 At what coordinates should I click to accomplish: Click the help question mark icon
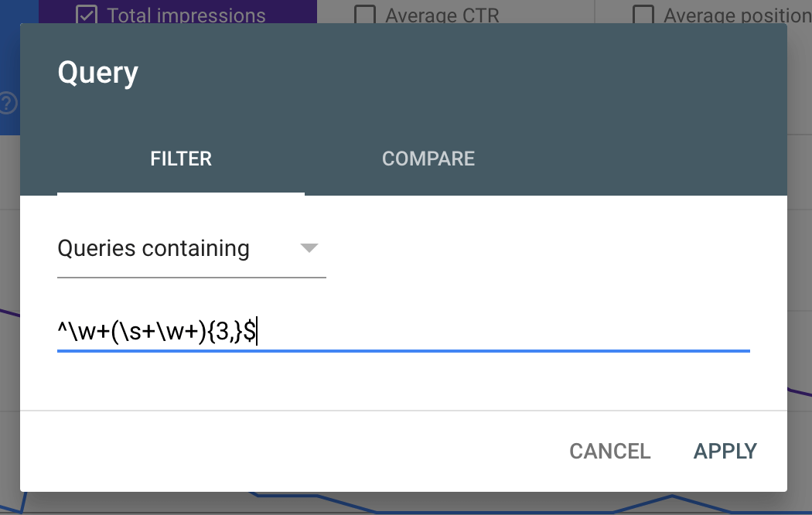7,103
